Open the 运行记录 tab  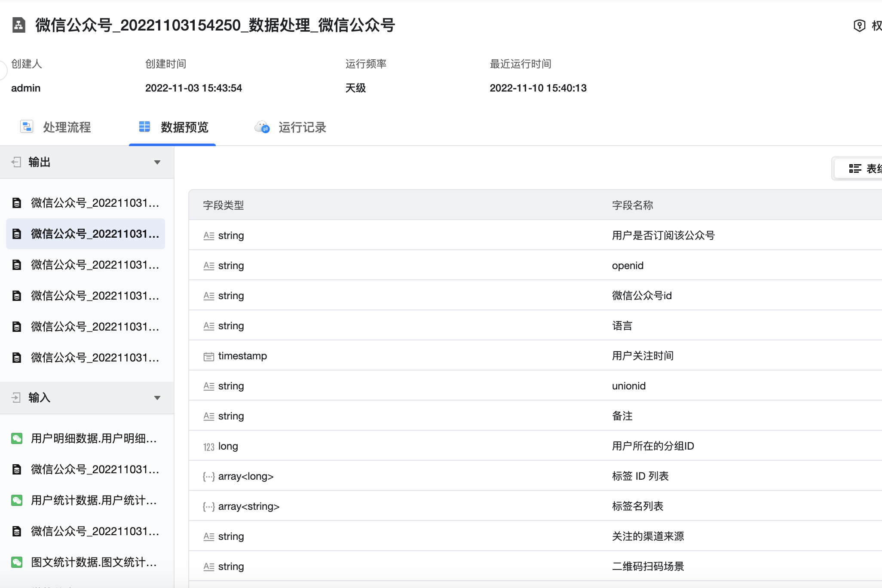click(x=302, y=127)
